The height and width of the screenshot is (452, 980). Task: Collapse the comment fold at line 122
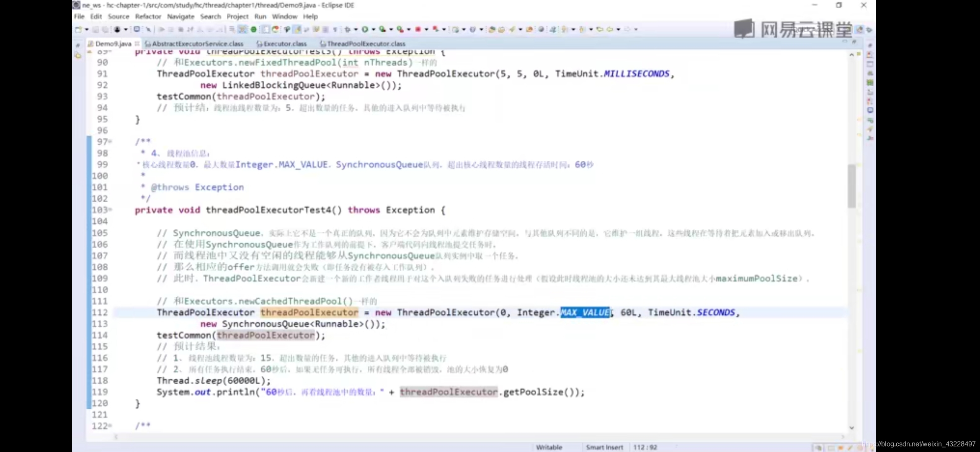[x=111, y=426]
